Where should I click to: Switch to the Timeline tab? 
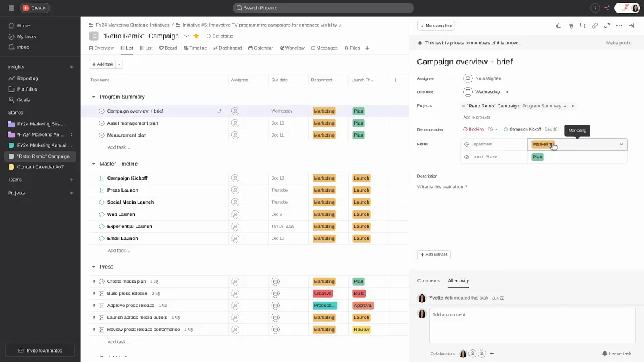tap(195, 48)
